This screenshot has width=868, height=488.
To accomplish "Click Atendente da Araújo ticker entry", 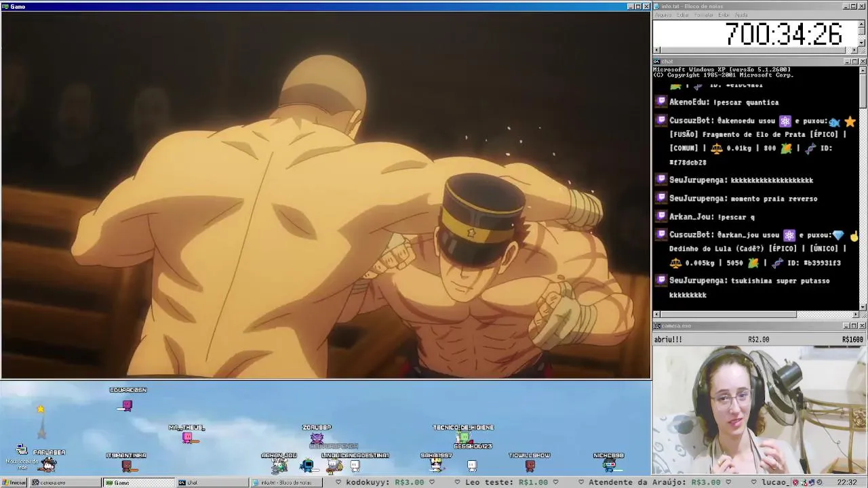I will 656,483.
